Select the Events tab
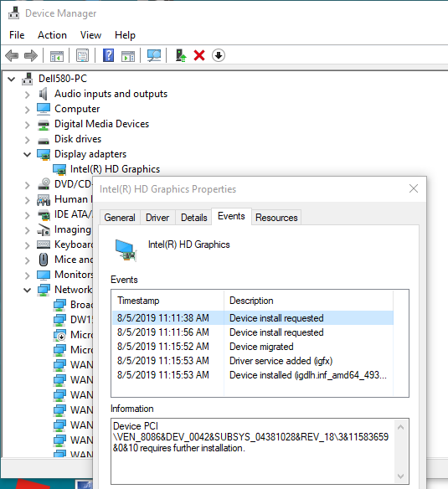Screen dimensions: 448x489 (231, 216)
